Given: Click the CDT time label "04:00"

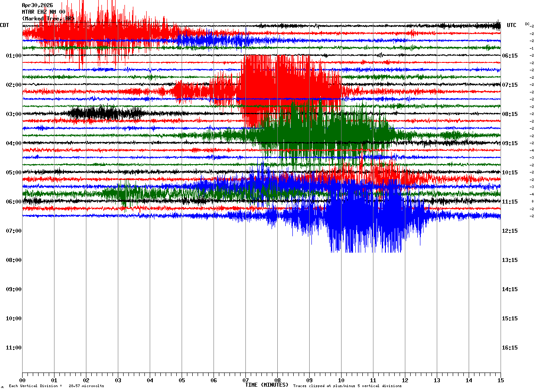Looking at the screenshot, I should pos(14,143).
